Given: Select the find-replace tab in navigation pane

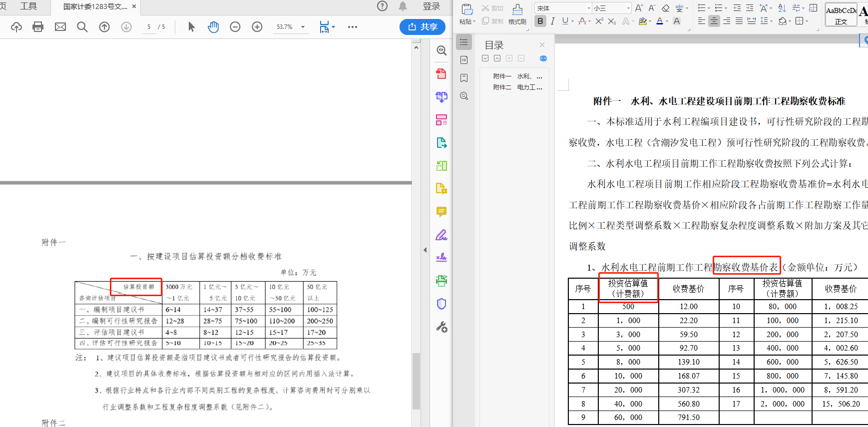Looking at the screenshot, I should click(464, 96).
